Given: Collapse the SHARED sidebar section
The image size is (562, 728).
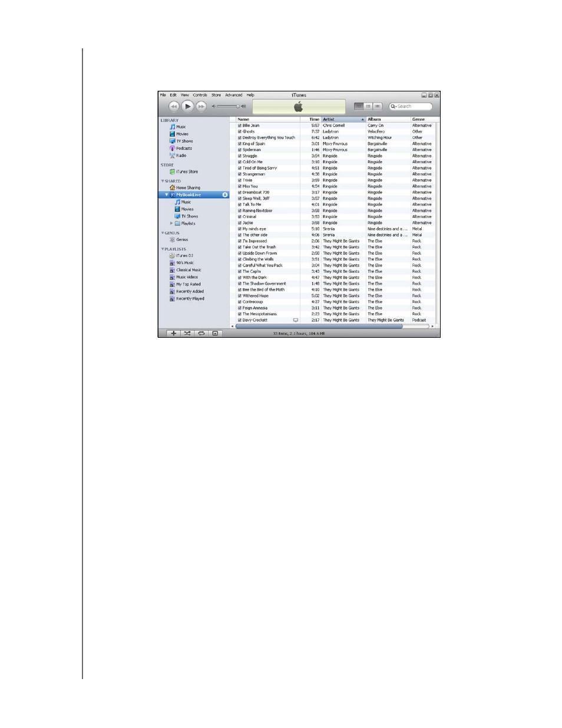Looking at the screenshot, I should pyautogui.click(x=163, y=181).
